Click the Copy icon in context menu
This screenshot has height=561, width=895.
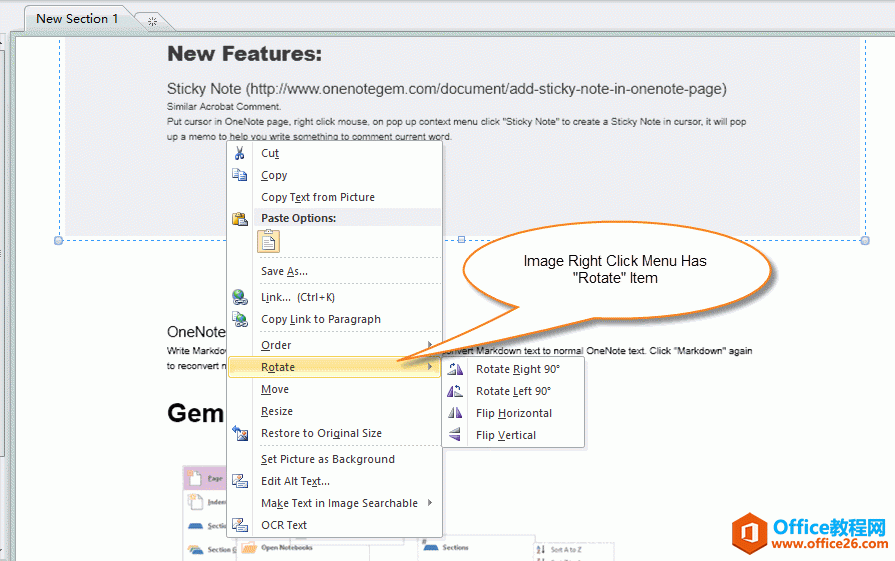pos(240,175)
